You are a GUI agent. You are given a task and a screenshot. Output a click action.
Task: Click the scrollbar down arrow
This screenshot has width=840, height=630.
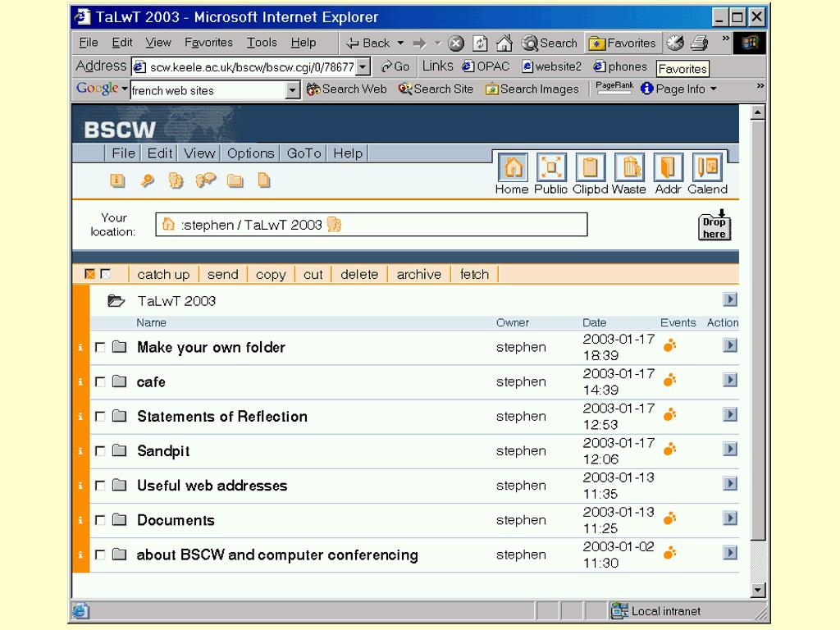click(757, 591)
